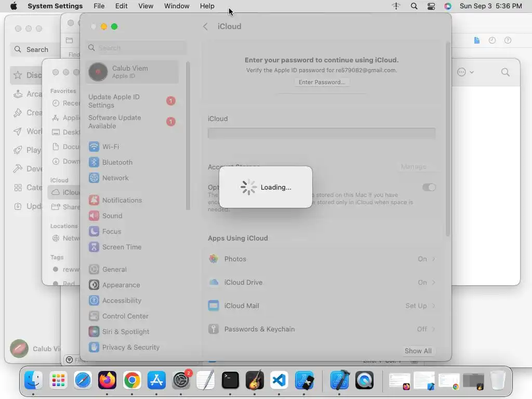532x399 pixels.
Task: Open the Help menu
Action: tap(207, 6)
